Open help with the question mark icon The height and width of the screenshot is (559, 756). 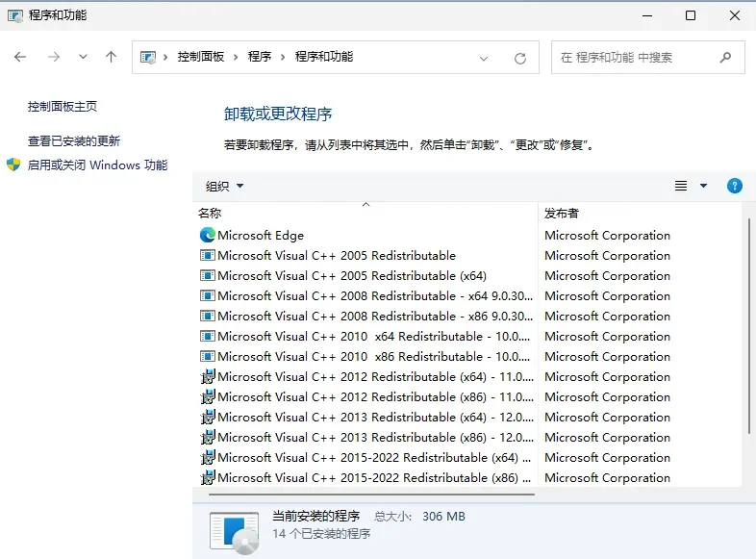pos(734,186)
